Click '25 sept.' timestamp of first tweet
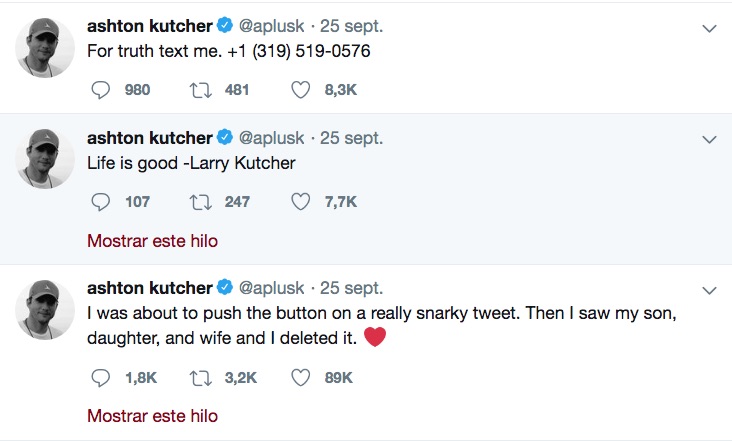 [351, 26]
